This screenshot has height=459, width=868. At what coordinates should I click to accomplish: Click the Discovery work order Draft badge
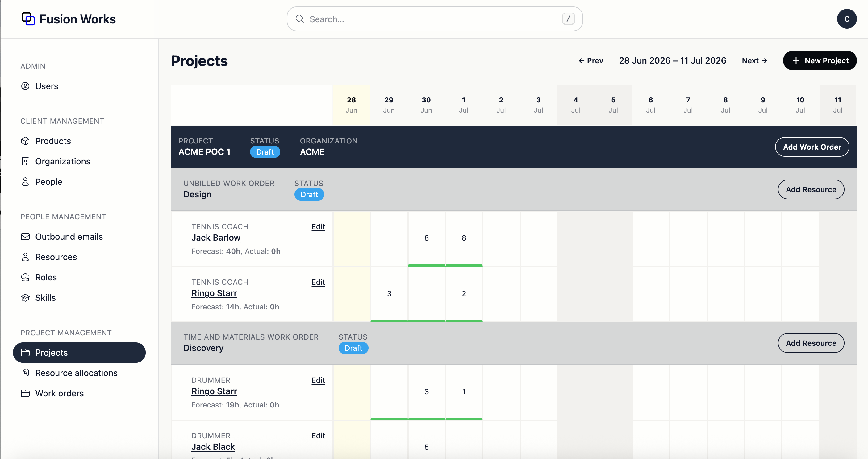353,348
